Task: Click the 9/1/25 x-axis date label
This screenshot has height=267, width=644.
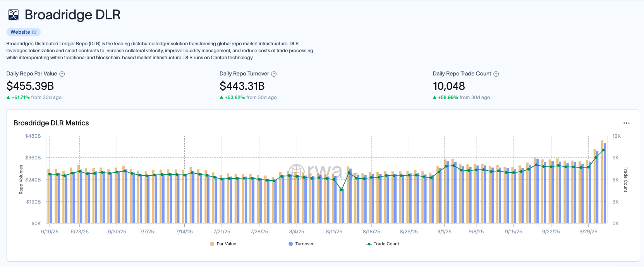Action: 444,232
